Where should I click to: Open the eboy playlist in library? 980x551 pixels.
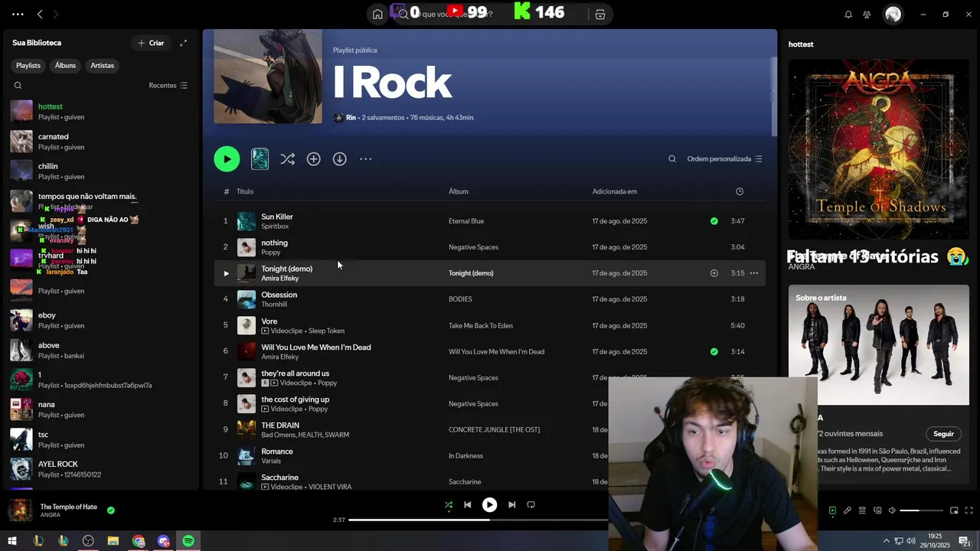(100, 320)
